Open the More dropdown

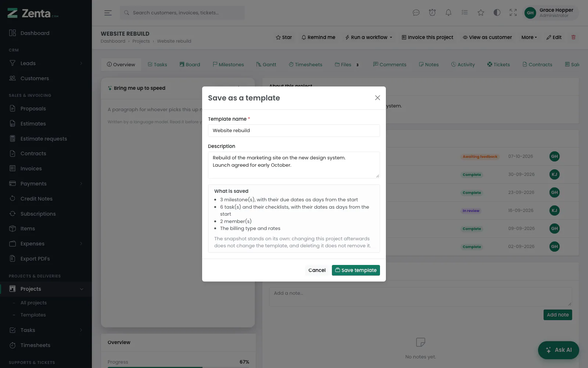click(x=529, y=37)
